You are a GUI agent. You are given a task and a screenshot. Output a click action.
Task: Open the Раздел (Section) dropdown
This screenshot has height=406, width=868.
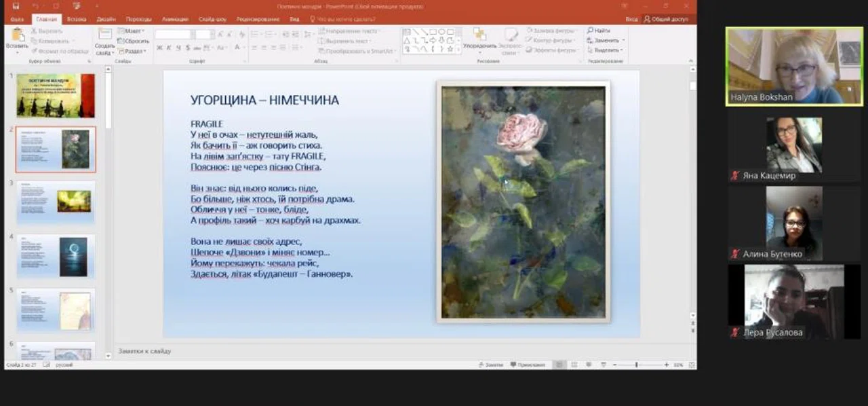(x=133, y=51)
